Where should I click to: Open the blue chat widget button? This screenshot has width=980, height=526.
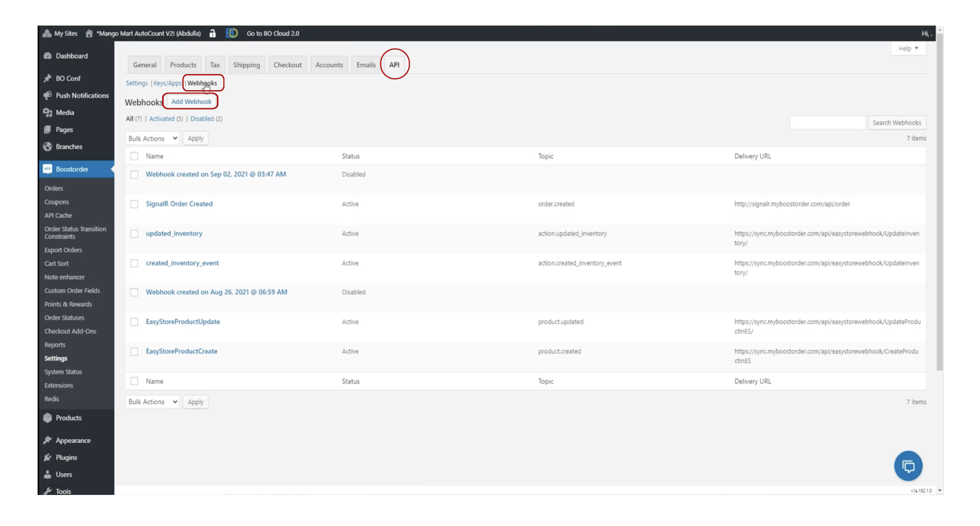click(x=908, y=466)
